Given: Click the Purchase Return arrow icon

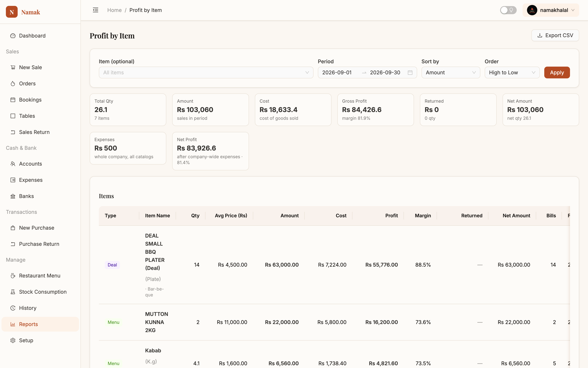Looking at the screenshot, I should point(13,244).
